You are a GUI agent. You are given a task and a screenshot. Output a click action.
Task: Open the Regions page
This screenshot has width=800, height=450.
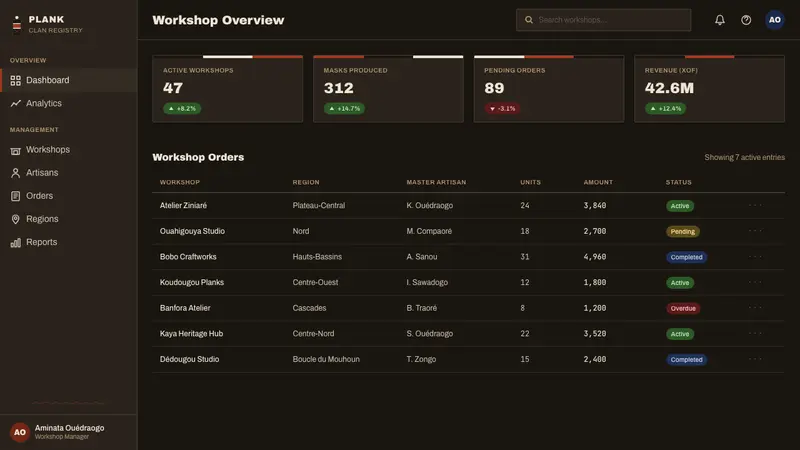click(69, 219)
